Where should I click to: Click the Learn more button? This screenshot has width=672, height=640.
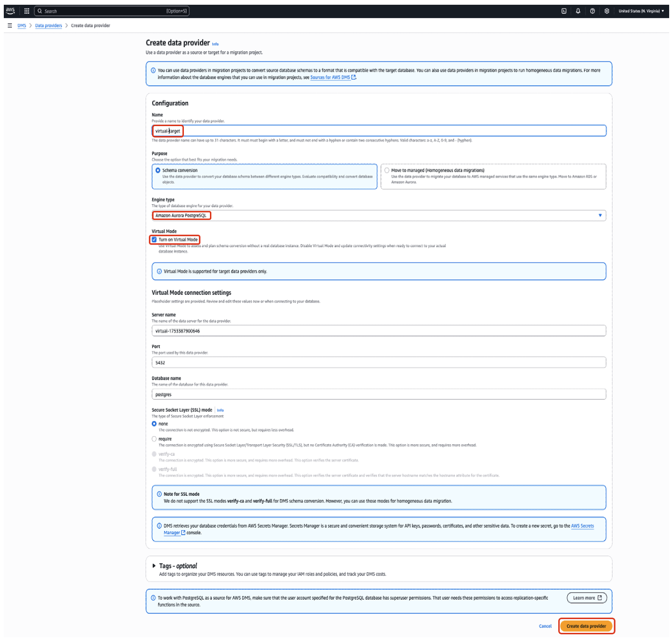(587, 598)
